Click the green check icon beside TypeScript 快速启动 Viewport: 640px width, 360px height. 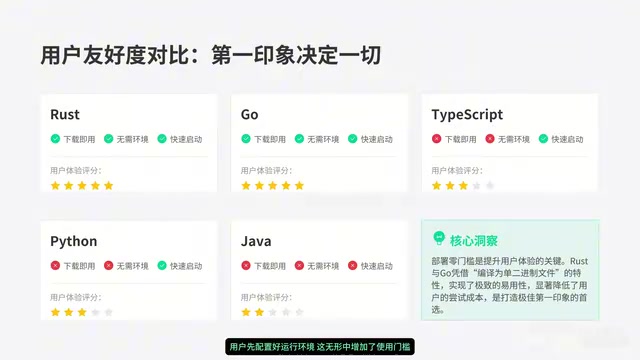pyautogui.click(x=543, y=139)
